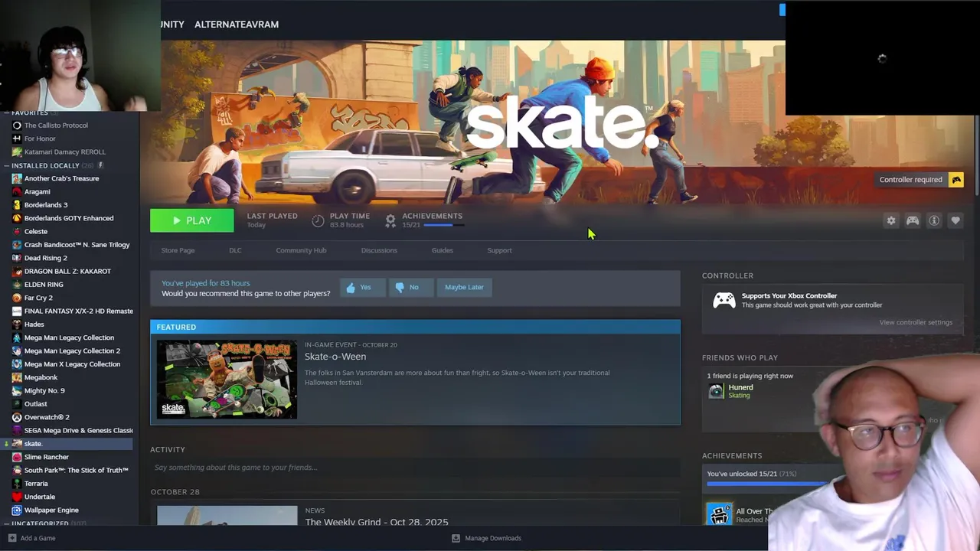Click the achievements trophy icon beside PLAY
This screenshot has height=551, width=980.
(x=390, y=220)
